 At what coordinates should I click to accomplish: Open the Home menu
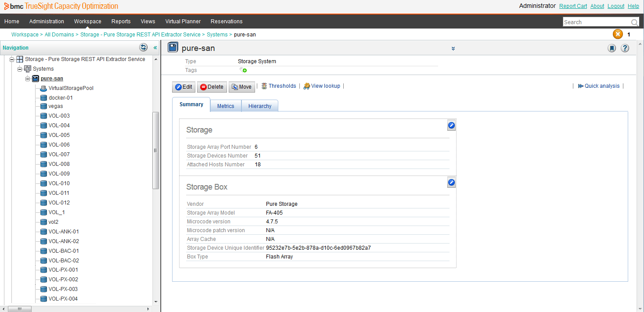tap(12, 22)
